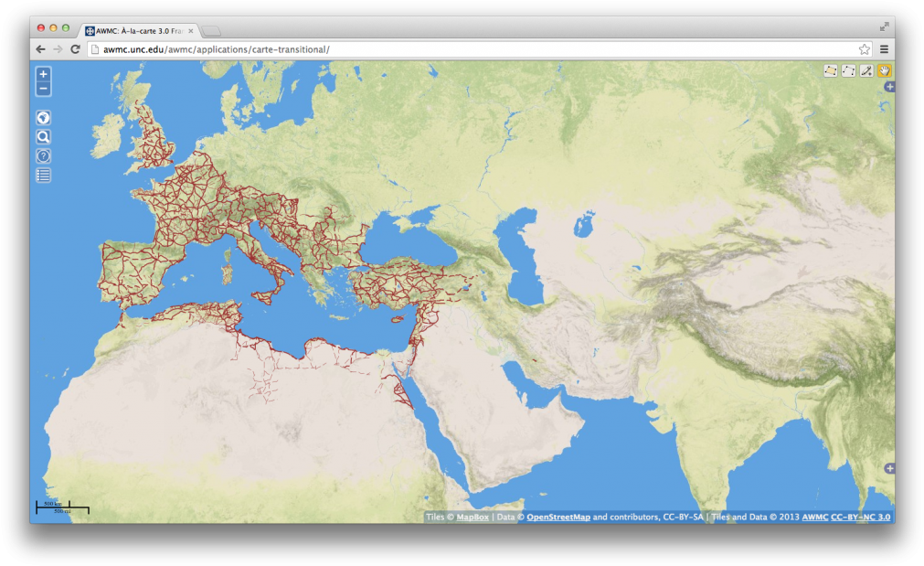Viewport: 924px width, 566px height.
Task: Open the OpenStreetMap attribution link
Action: coord(558,518)
